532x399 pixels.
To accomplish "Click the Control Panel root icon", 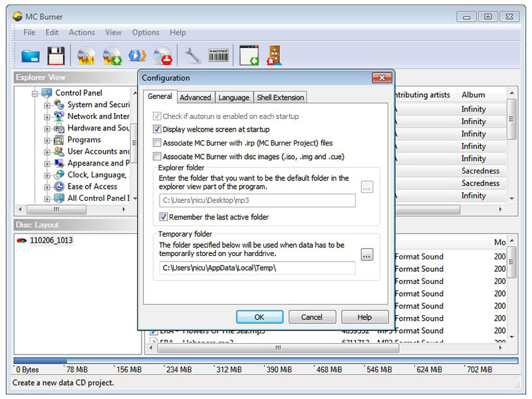I will [47, 92].
